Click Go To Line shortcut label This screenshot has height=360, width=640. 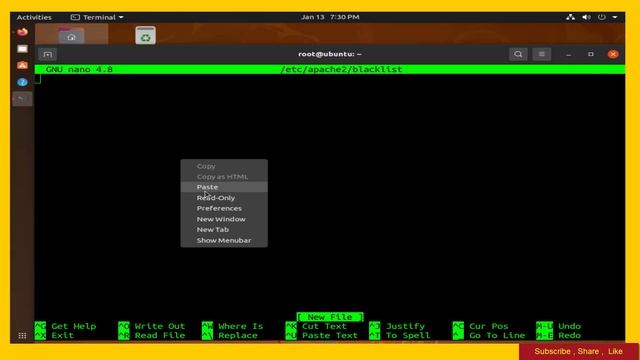click(x=497, y=336)
